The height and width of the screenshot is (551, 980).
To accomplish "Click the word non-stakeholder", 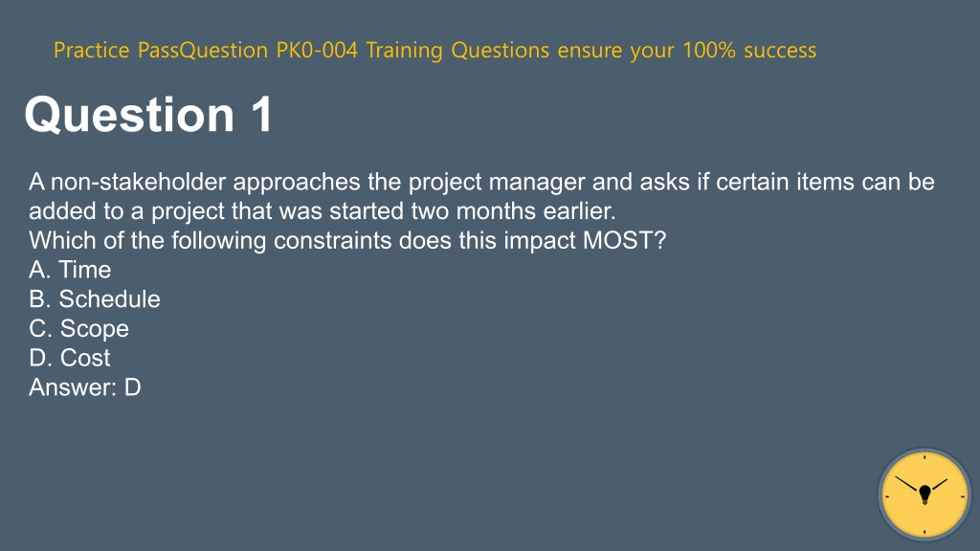I will [x=138, y=182].
